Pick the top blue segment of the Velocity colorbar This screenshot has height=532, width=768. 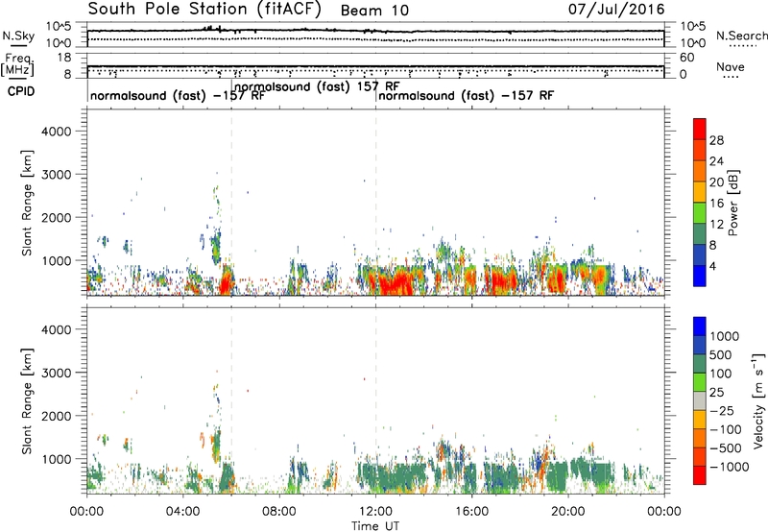[x=700, y=326]
